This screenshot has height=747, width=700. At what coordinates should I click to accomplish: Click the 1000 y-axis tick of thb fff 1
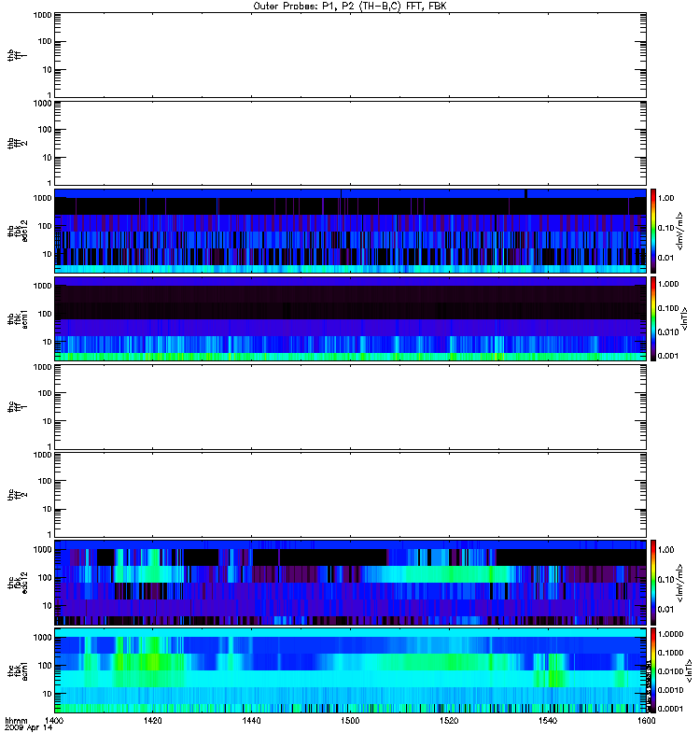click(42, 15)
